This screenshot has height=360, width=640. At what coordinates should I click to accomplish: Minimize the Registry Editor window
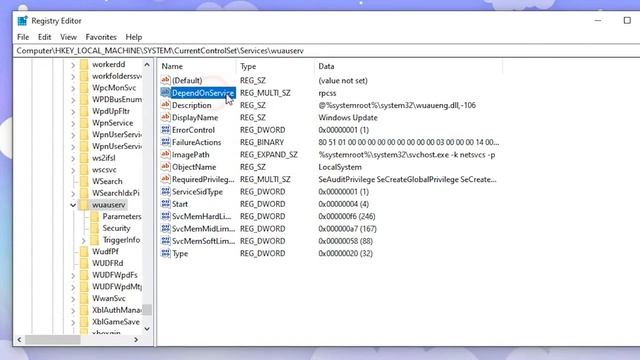[598, 20]
